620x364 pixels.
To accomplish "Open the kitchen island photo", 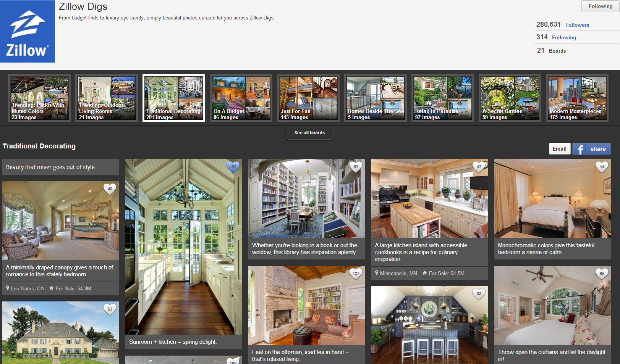I will point(429,198).
